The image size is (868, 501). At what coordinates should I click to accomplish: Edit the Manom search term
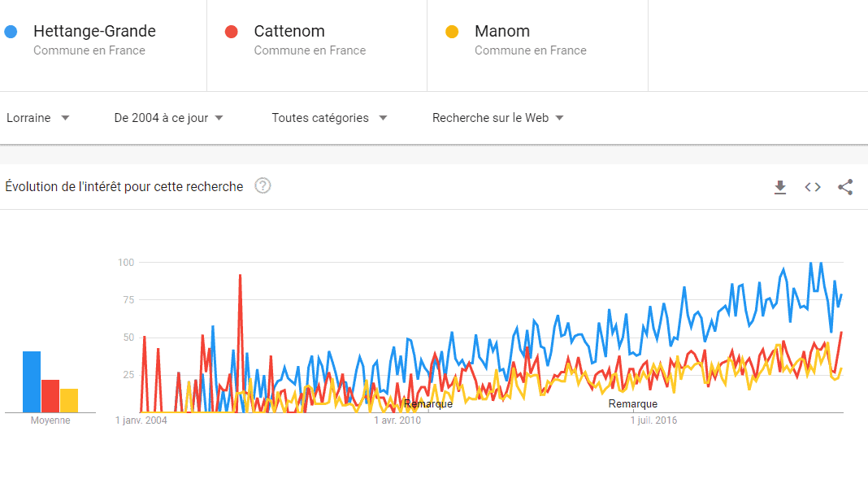502,31
